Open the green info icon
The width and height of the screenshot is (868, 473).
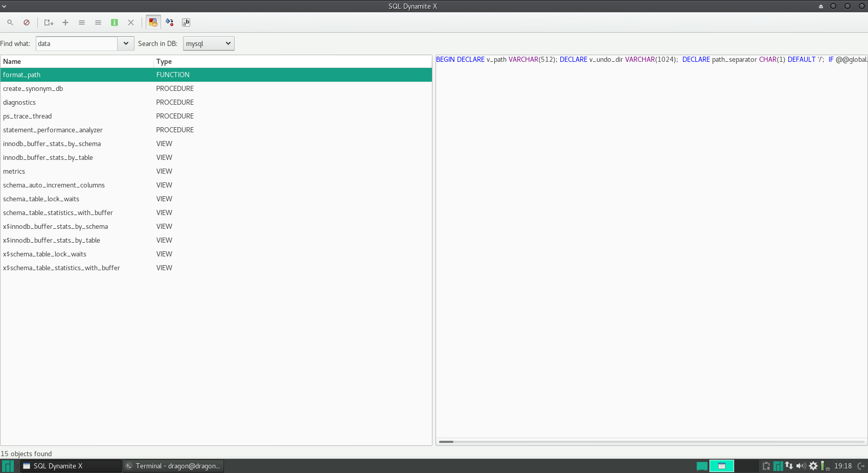(x=115, y=22)
